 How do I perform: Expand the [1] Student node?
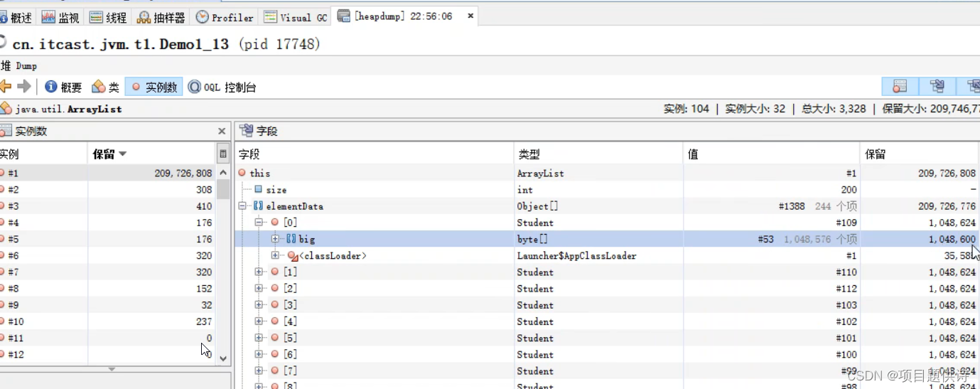pyautogui.click(x=259, y=272)
